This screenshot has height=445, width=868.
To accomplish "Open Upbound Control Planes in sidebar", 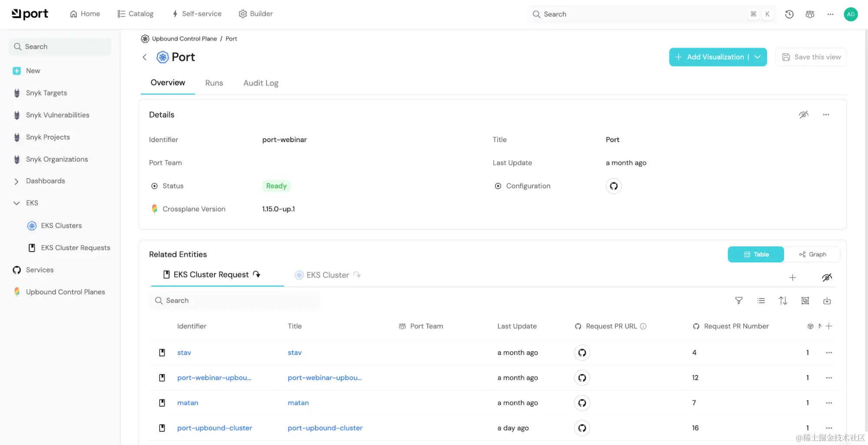I will (x=59, y=292).
